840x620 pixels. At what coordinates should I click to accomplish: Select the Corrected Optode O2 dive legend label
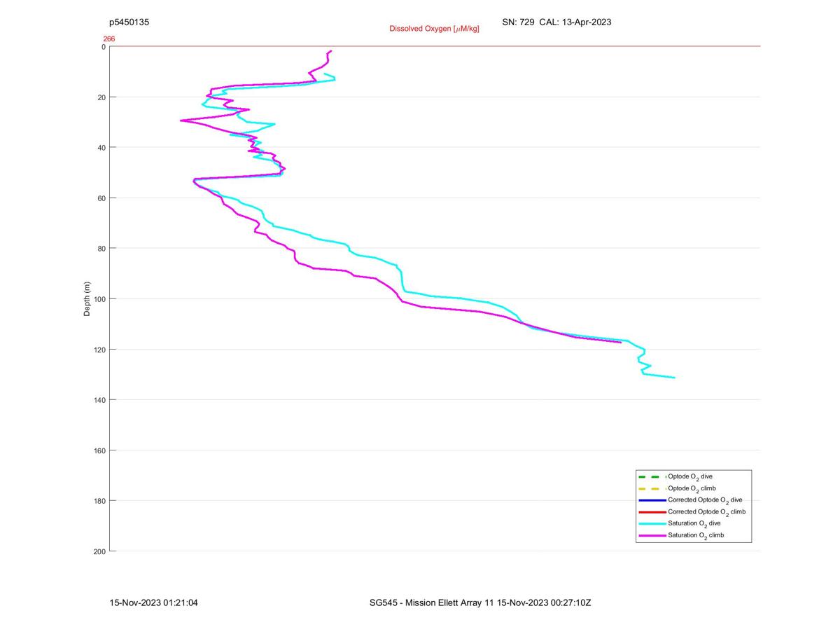(705, 500)
